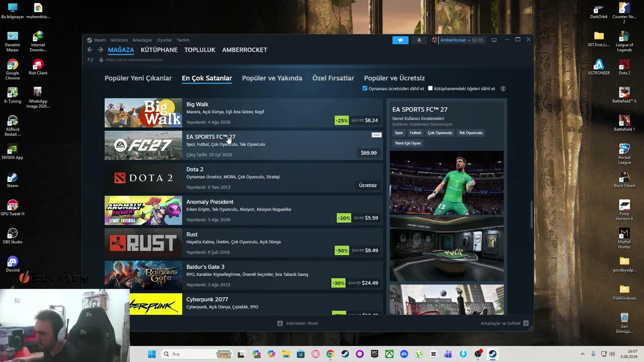
Task: Click the Spor tag button
Action: click(399, 133)
